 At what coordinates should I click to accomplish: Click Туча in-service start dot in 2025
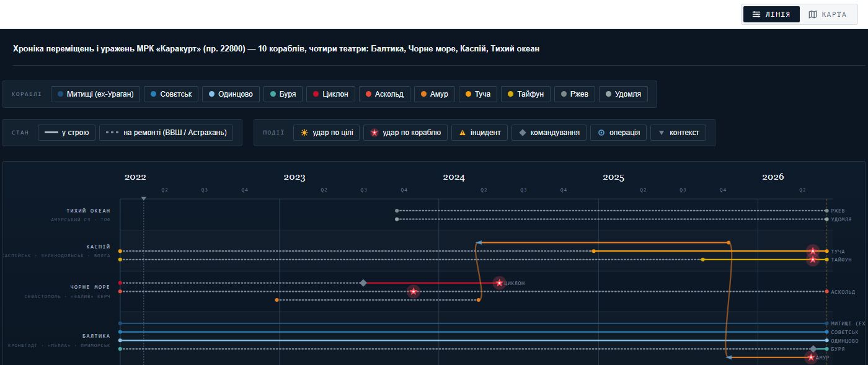[x=593, y=251]
